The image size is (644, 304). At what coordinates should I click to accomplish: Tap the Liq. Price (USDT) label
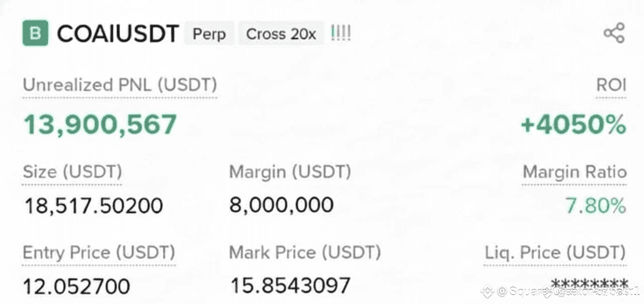point(555,252)
